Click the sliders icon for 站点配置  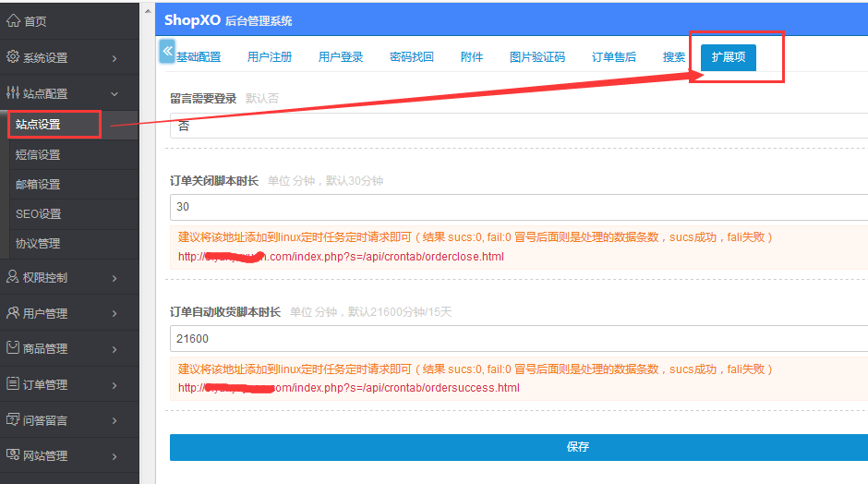13,93
